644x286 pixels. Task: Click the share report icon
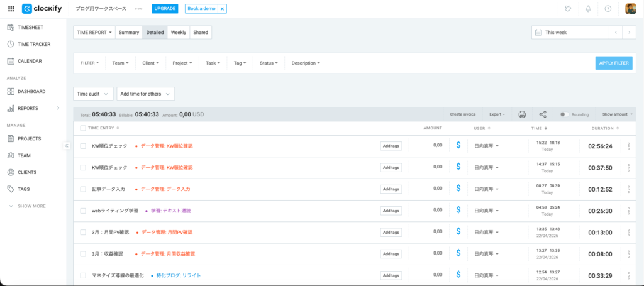tap(543, 114)
